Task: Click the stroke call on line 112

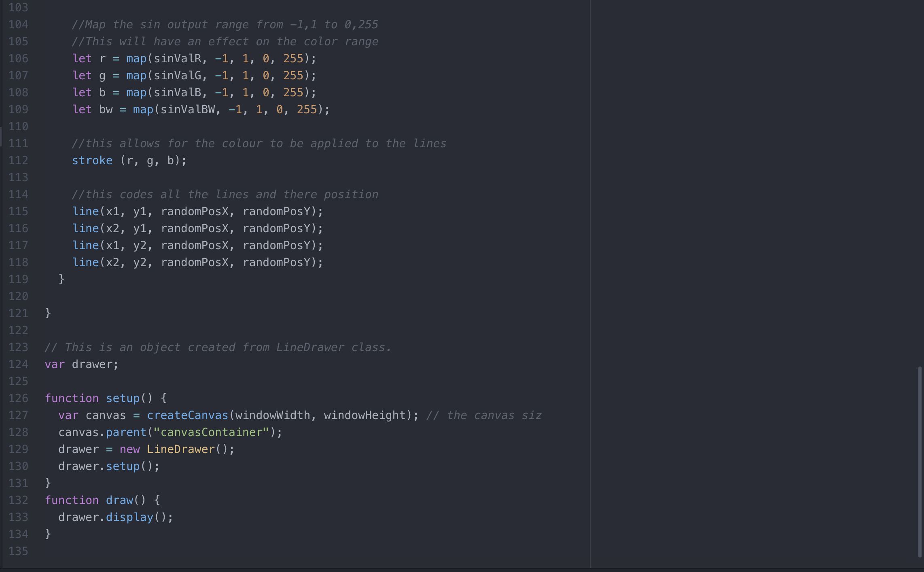Action: click(x=92, y=161)
